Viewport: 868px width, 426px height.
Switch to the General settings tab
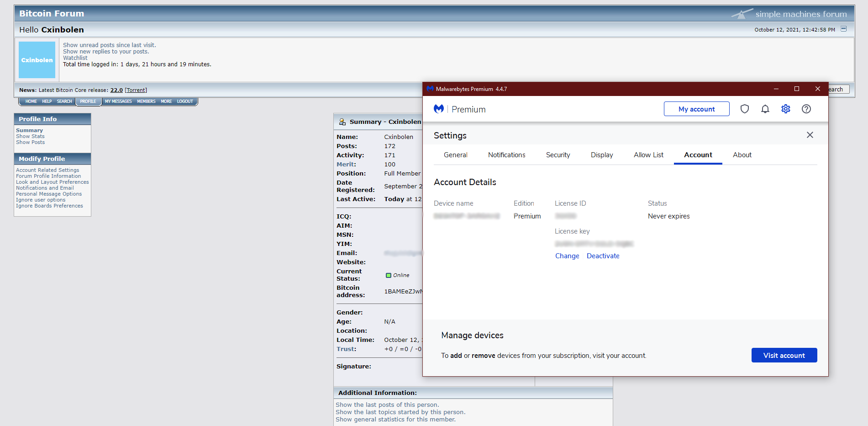tap(456, 155)
